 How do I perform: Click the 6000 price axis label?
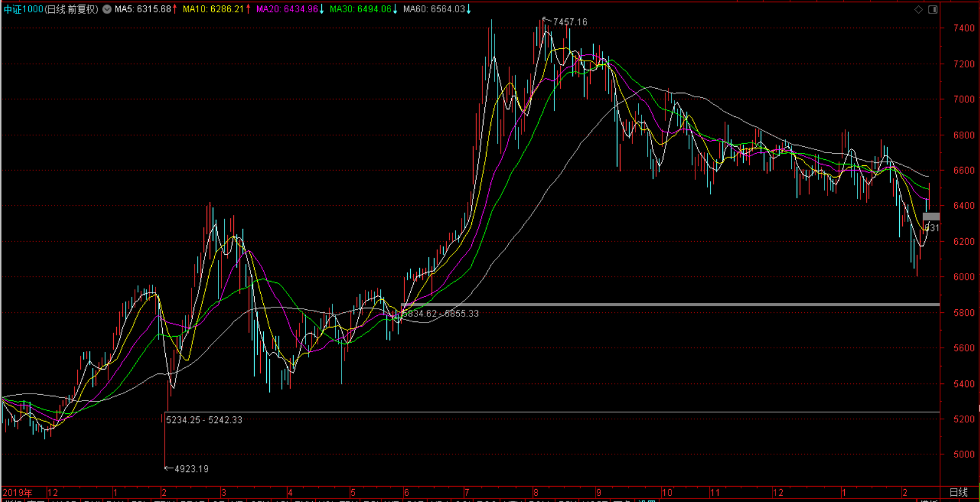pyautogui.click(x=964, y=277)
